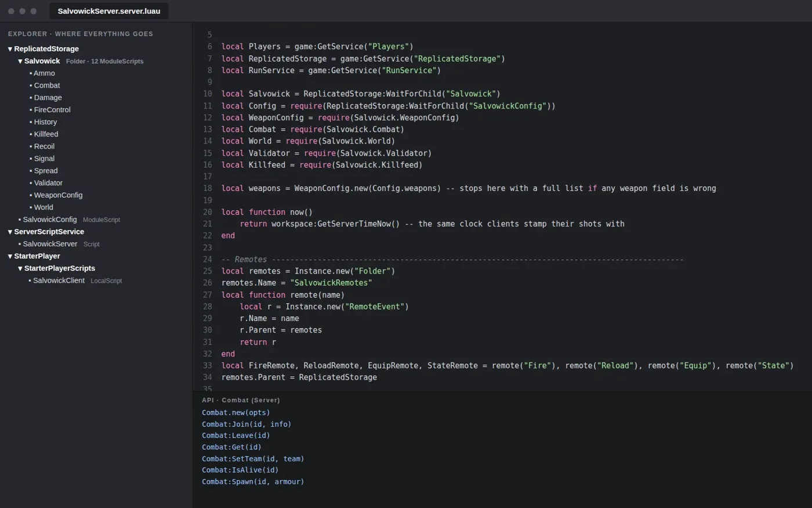Choose the Combat:Leave(id) API entry
The height and width of the screenshot is (508, 812).
click(x=235, y=435)
